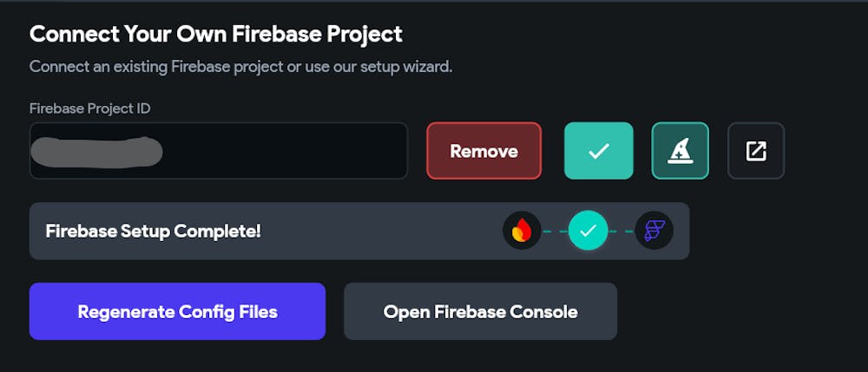Click the Firebase flame logo icon
This screenshot has height=372, width=868.
pyautogui.click(x=522, y=231)
